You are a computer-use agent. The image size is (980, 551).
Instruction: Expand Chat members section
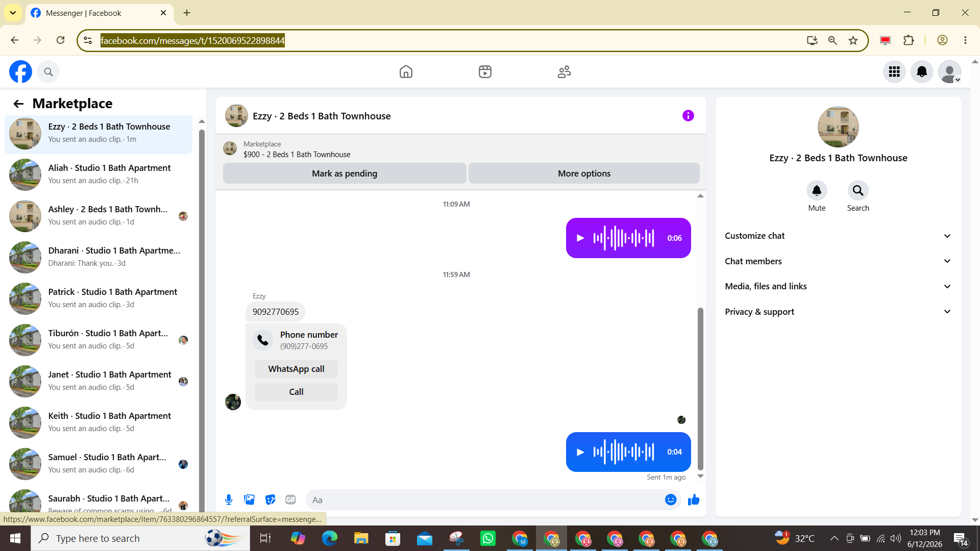click(838, 261)
